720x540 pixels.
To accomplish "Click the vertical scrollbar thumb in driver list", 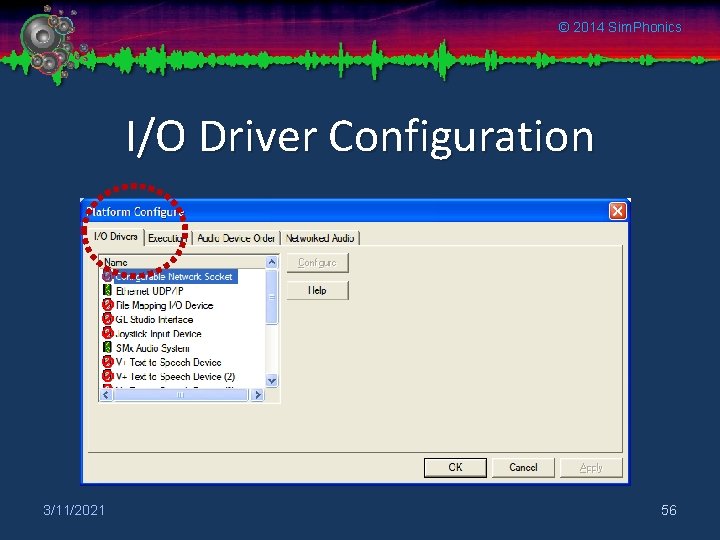I will point(272,297).
